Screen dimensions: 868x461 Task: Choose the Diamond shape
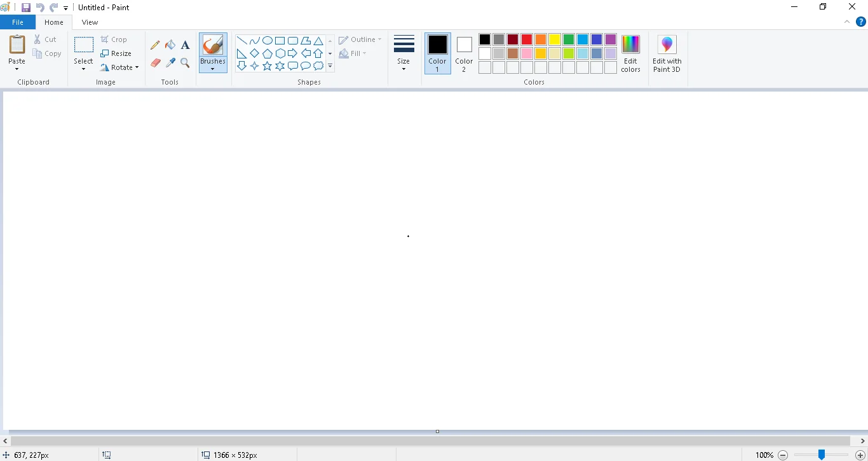click(255, 53)
